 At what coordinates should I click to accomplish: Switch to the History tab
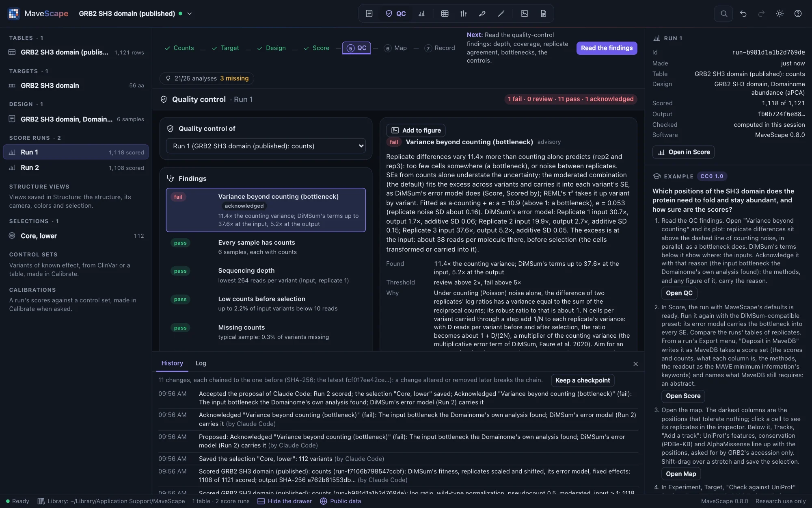172,363
